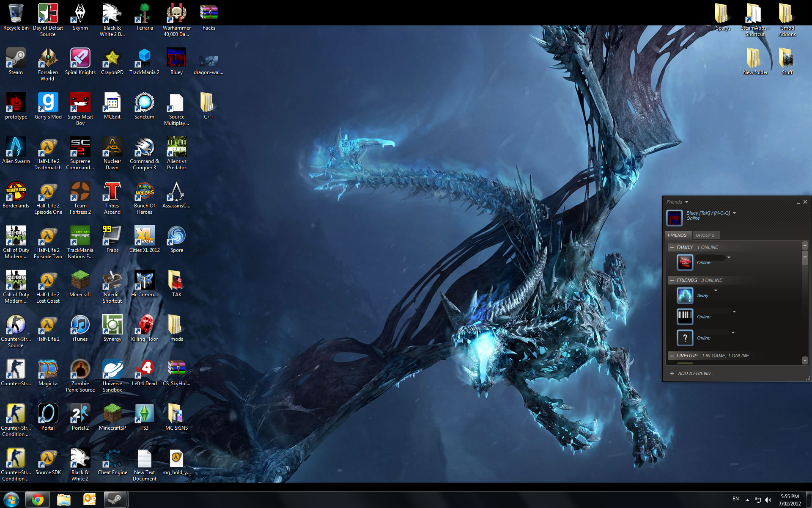Open the iTunes desktop icon
The height and width of the screenshot is (508, 812).
(80, 328)
